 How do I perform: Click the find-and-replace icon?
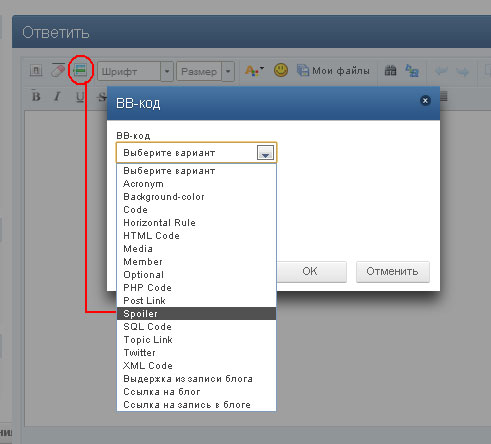(412, 71)
